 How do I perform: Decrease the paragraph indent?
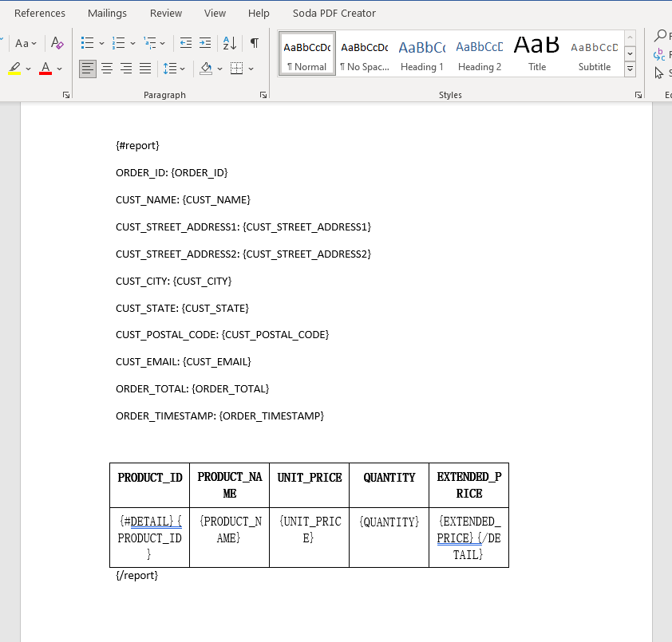pyautogui.click(x=186, y=43)
